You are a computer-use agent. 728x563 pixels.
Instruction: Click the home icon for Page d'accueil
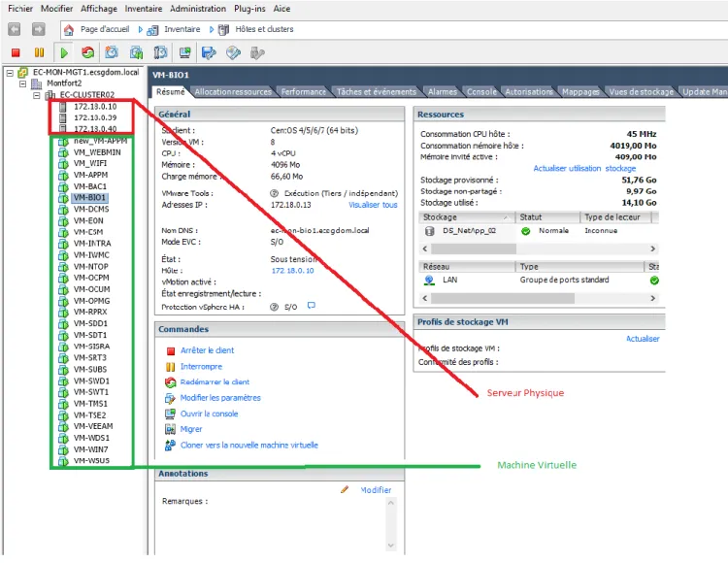click(69, 30)
